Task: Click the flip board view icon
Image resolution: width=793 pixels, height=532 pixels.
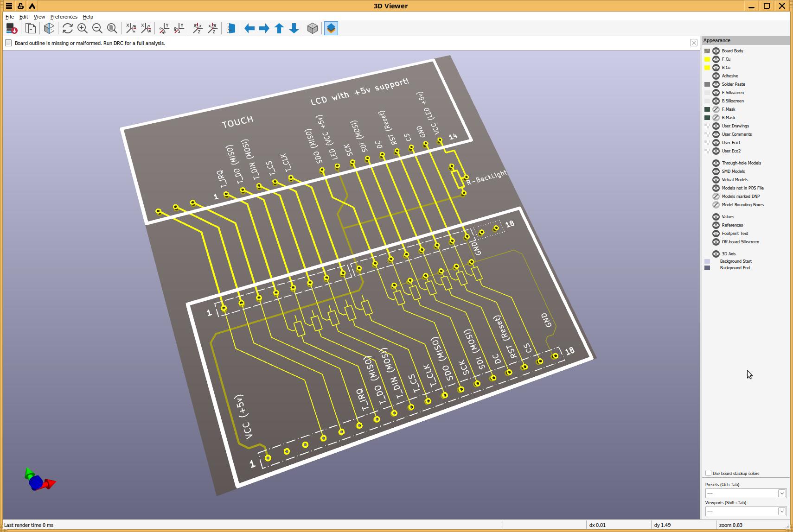Action: pos(230,29)
